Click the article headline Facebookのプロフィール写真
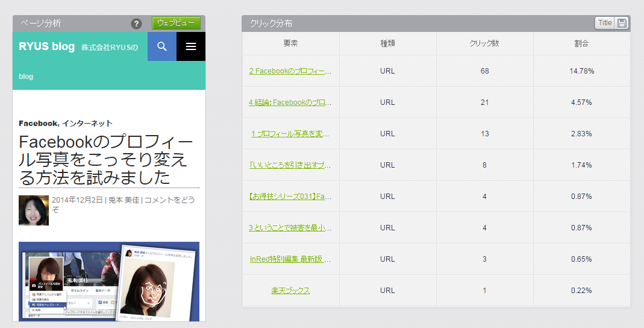Image resolution: width=644 pixels, height=328 pixels. click(x=106, y=160)
